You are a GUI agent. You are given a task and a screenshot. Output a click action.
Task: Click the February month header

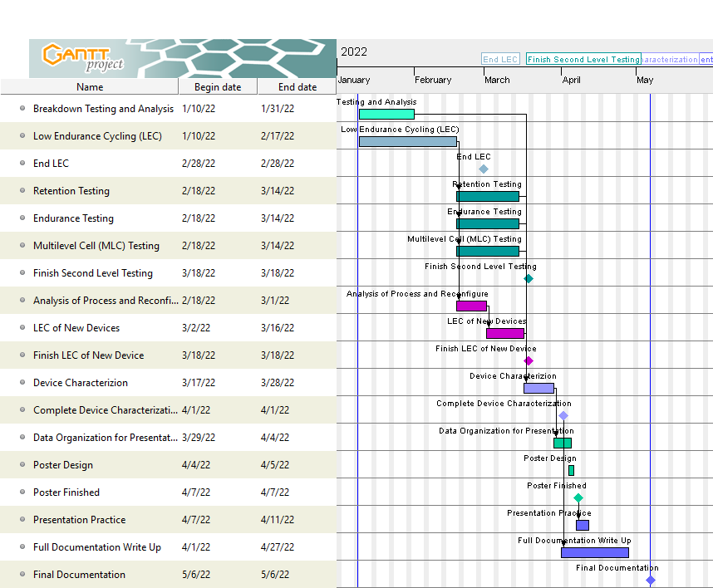(433, 80)
